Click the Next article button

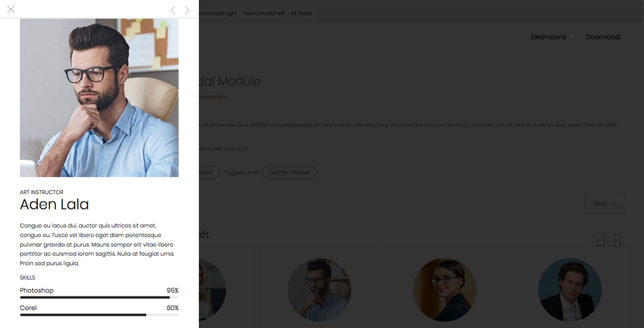(x=604, y=203)
